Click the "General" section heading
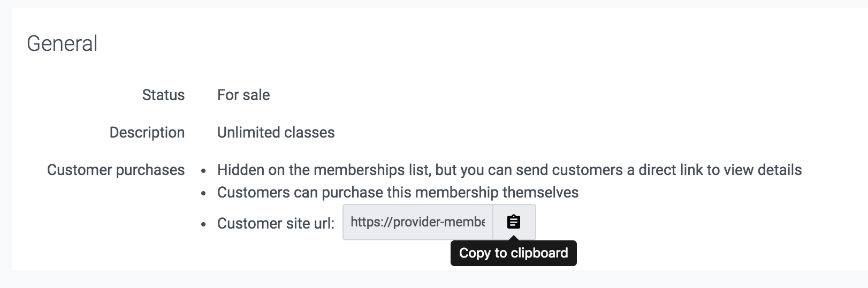This screenshot has height=288, width=868. (62, 43)
